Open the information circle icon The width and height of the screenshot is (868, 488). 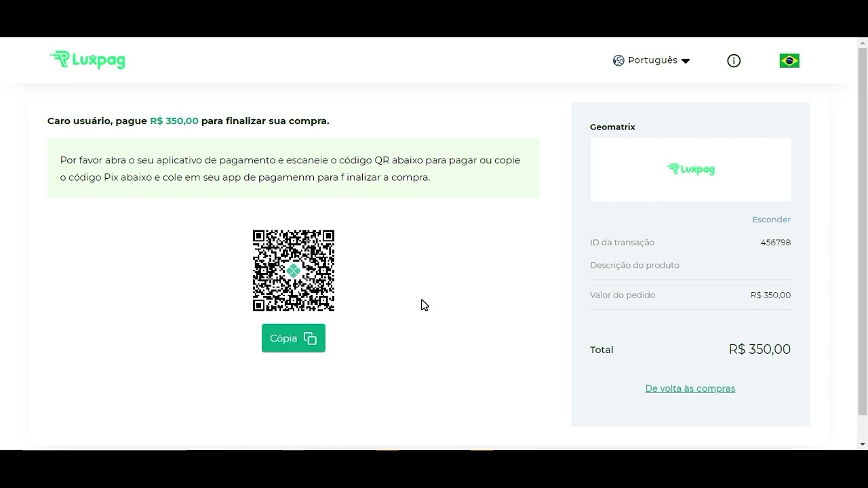(x=734, y=61)
